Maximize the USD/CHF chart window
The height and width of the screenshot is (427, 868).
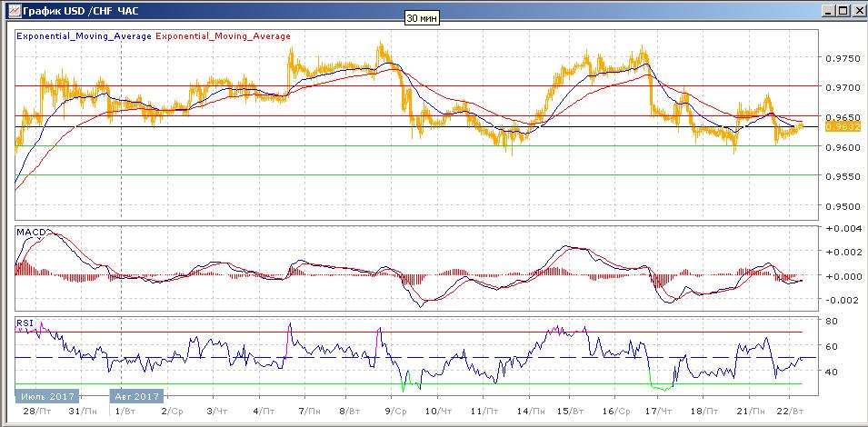coord(842,10)
